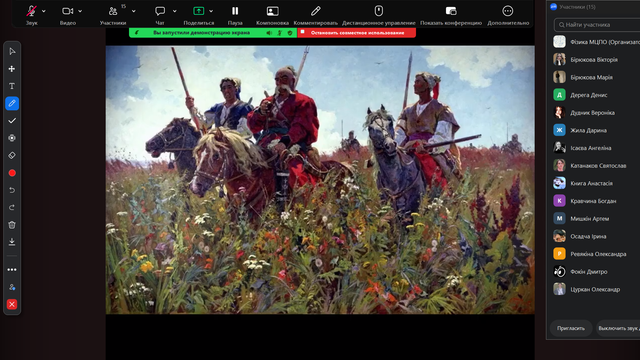Redo the annotation
Viewport: 640px width, 360px height.
pos(12,207)
